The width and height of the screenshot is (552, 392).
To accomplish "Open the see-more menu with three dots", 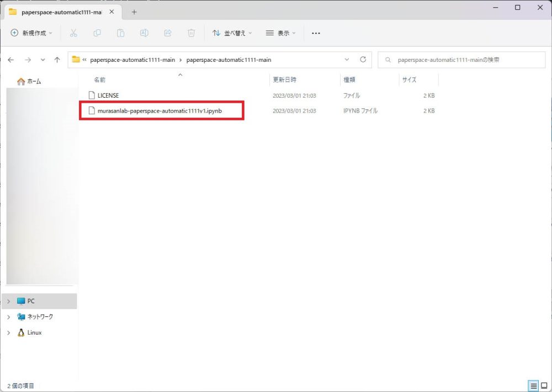I will point(316,33).
